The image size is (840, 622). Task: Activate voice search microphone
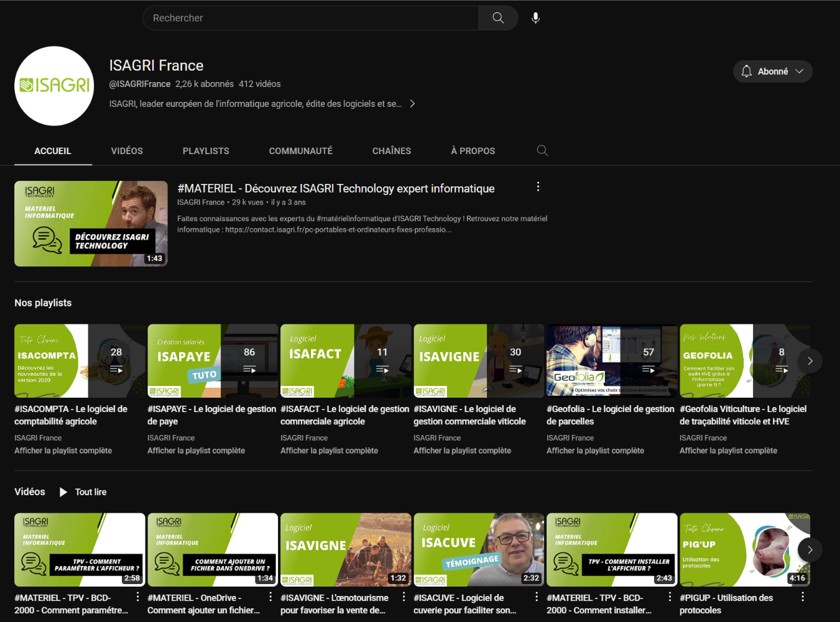tap(535, 18)
